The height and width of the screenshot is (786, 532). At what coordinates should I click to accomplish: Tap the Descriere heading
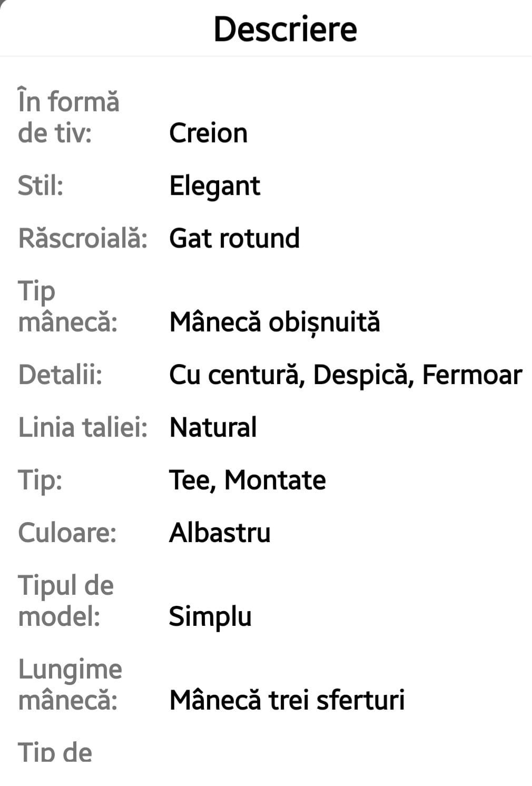click(x=285, y=29)
